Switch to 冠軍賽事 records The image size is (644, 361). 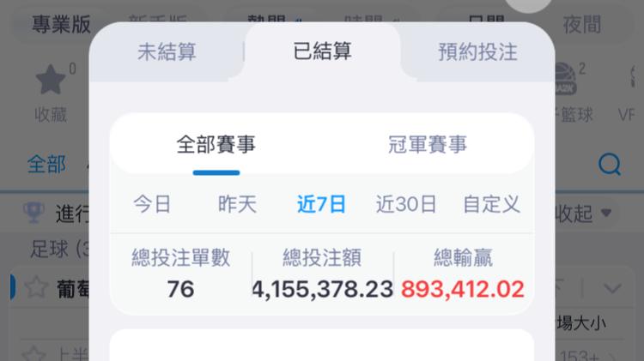point(428,144)
